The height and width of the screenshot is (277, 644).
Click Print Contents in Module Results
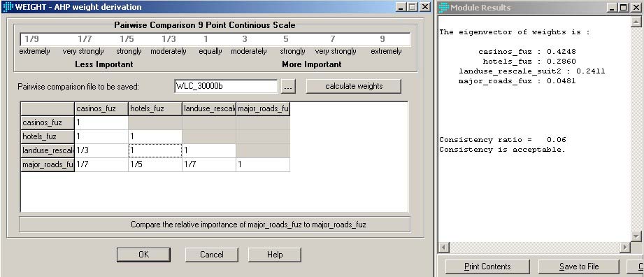(487, 267)
